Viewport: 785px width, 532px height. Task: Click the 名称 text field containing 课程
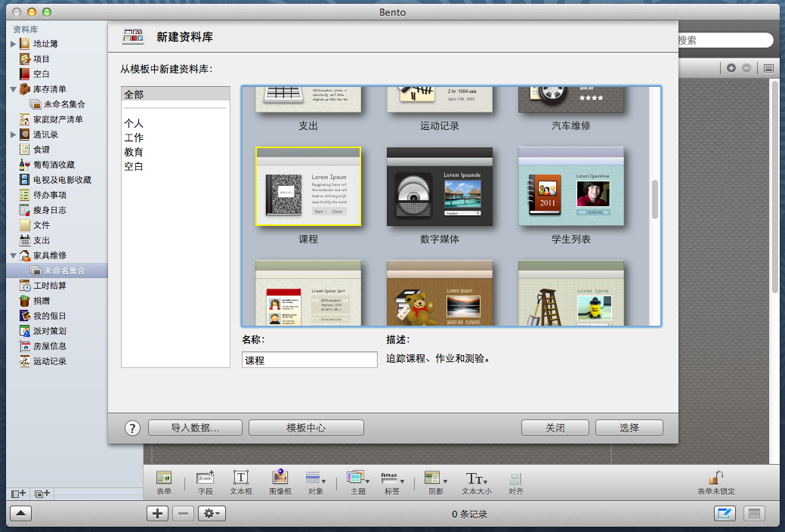click(x=310, y=360)
